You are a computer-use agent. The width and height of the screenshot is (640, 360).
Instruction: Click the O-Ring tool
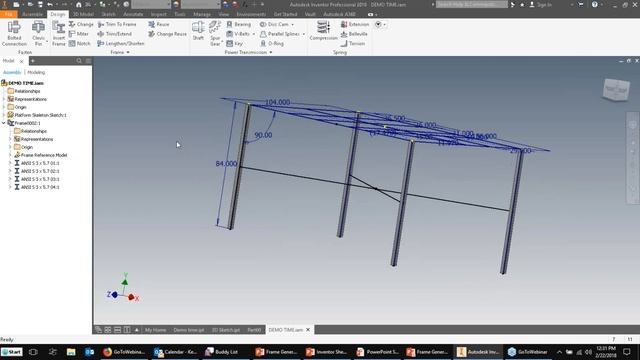[x=272, y=43]
